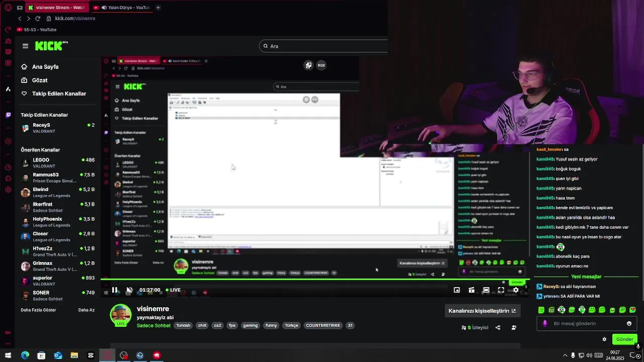This screenshot has width=644, height=362.
Task: Open Elwind recommended channel
Action: (57, 192)
